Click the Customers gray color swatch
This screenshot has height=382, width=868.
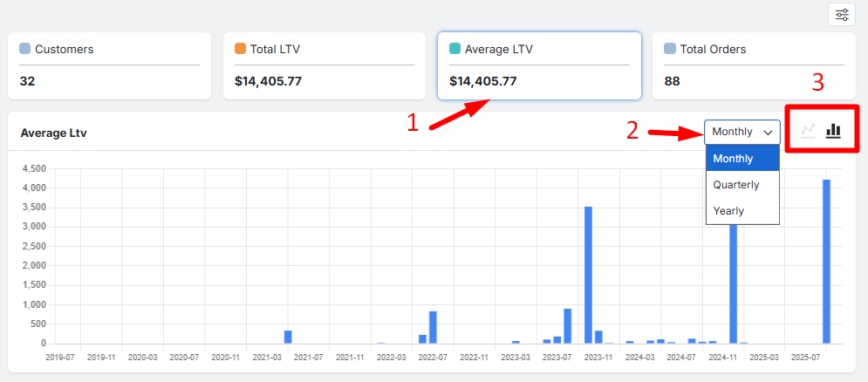click(x=25, y=49)
